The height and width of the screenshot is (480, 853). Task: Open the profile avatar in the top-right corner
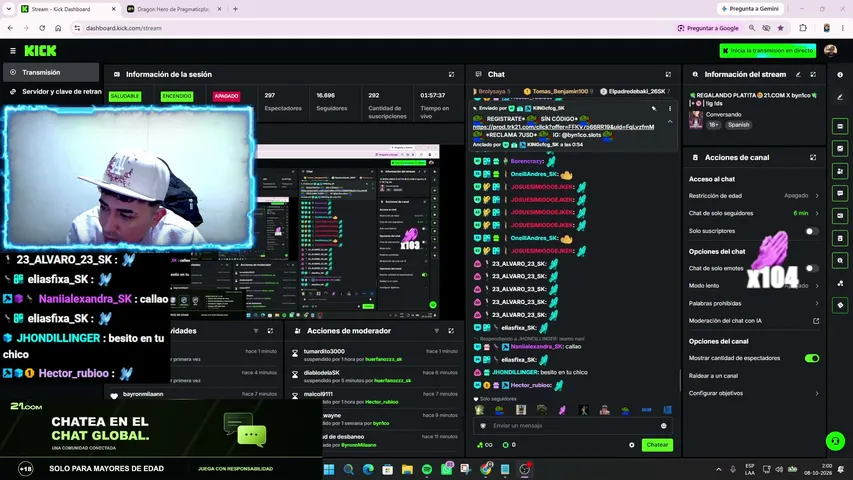tap(830, 51)
